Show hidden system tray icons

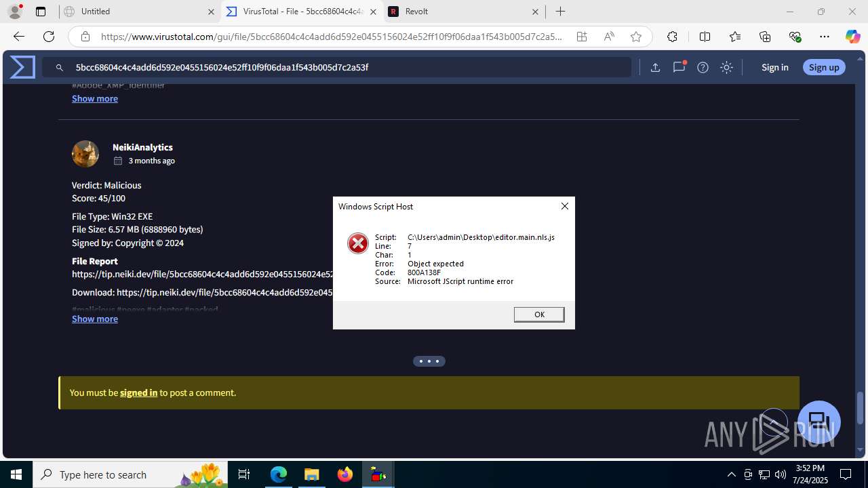pos(731,474)
